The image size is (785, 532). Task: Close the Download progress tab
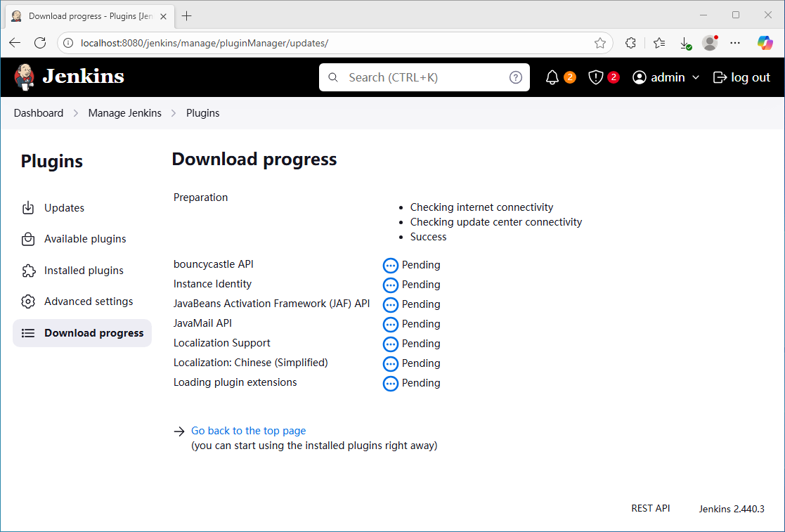[163, 17]
